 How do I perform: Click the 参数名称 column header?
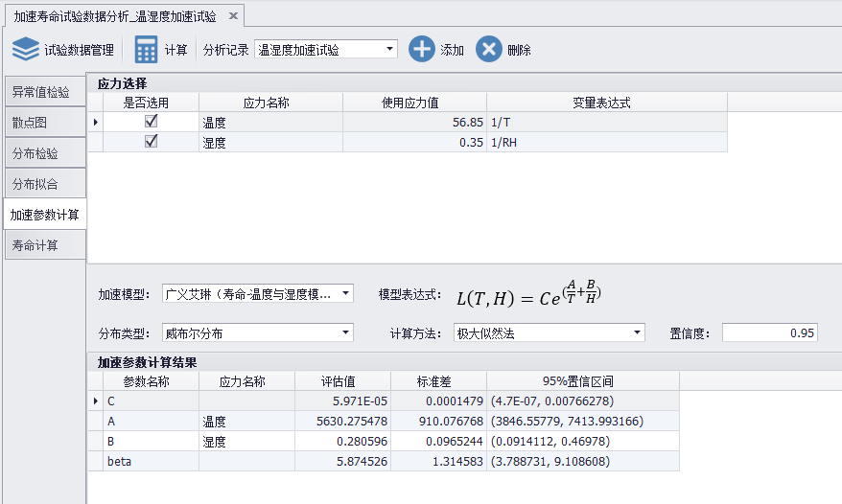[151, 381]
